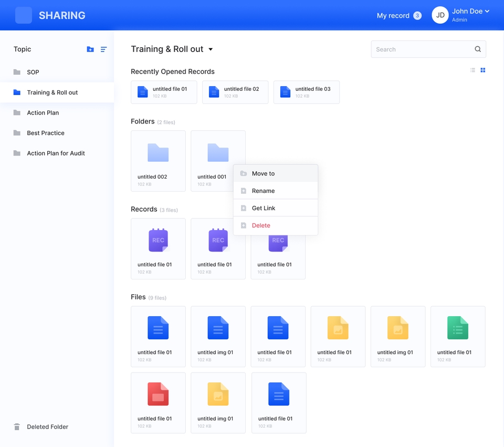Open the first REC record card
Image resolution: width=504 pixels, height=447 pixels.
(158, 249)
